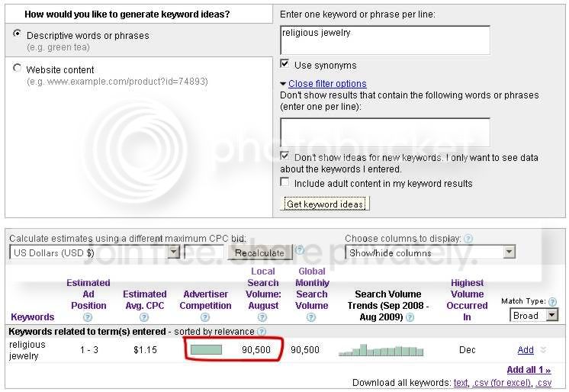Screen dimensions: 569x392
Task: Click the grey arrows beside Add link
Action: (x=543, y=349)
